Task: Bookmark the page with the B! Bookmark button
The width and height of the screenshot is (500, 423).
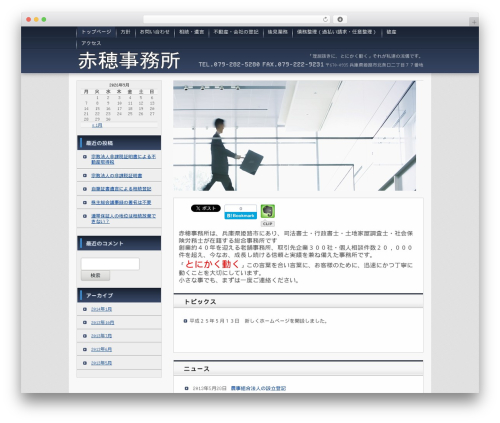Action: tap(240, 212)
